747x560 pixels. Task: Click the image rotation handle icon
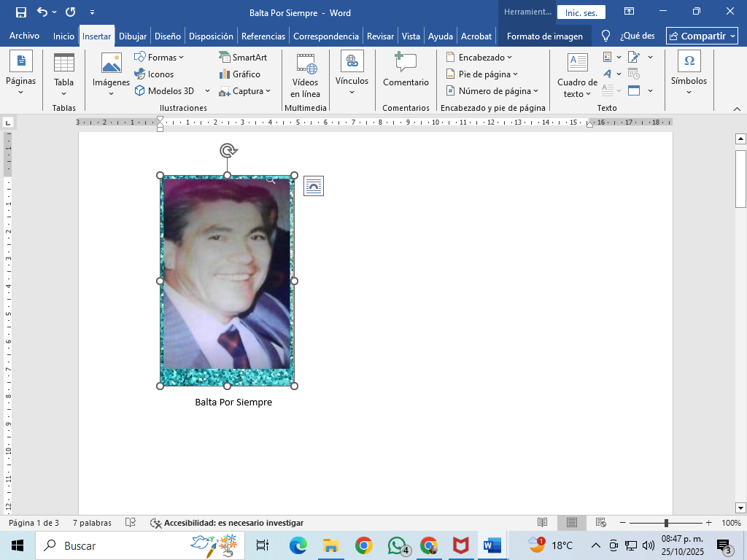pos(228,150)
